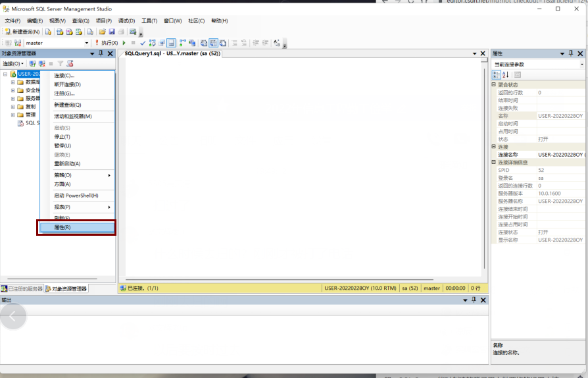Viewport: 588px width, 378px height.
Task: Collapse the USER-2022 server node
Action: tap(5, 74)
